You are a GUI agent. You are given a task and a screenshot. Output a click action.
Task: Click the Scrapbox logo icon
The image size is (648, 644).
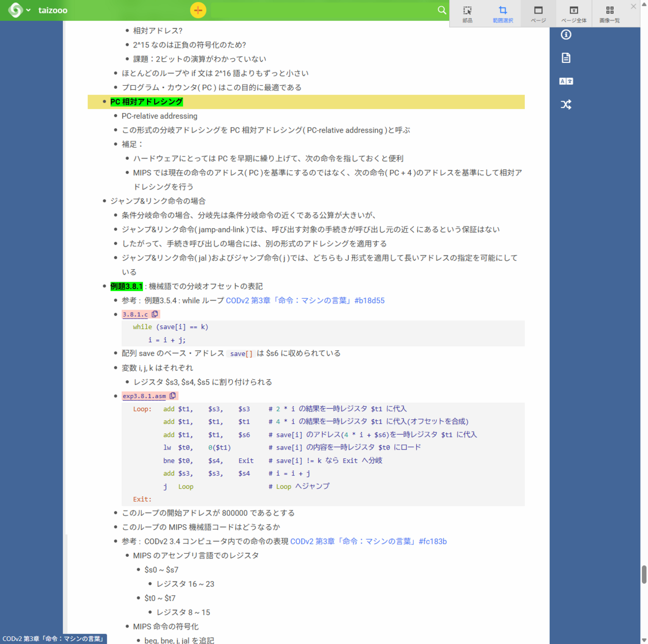tap(15, 10)
